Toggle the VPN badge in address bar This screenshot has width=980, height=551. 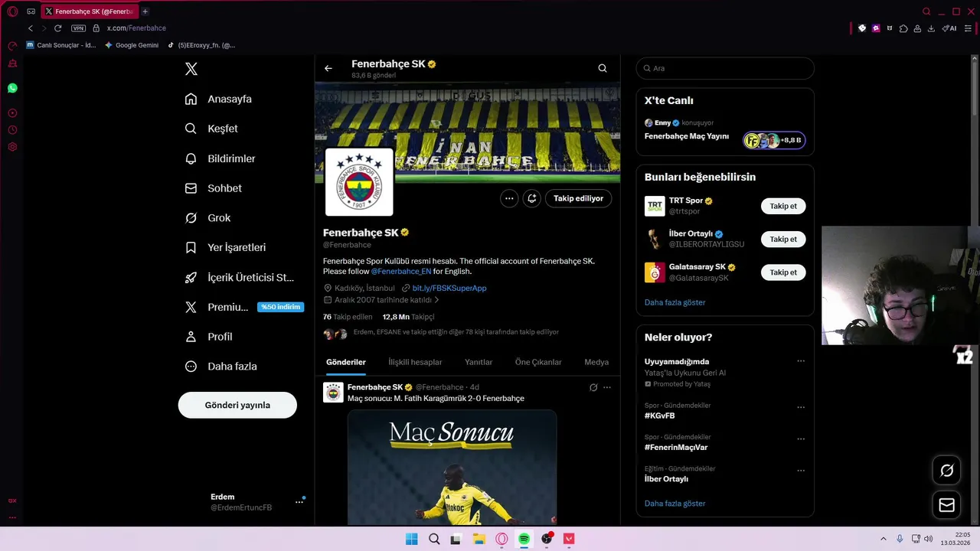tap(78, 28)
